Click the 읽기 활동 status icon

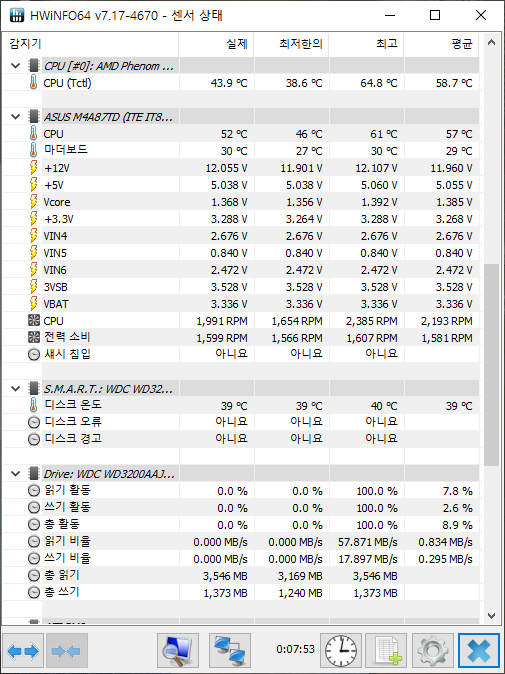pyautogui.click(x=34, y=490)
